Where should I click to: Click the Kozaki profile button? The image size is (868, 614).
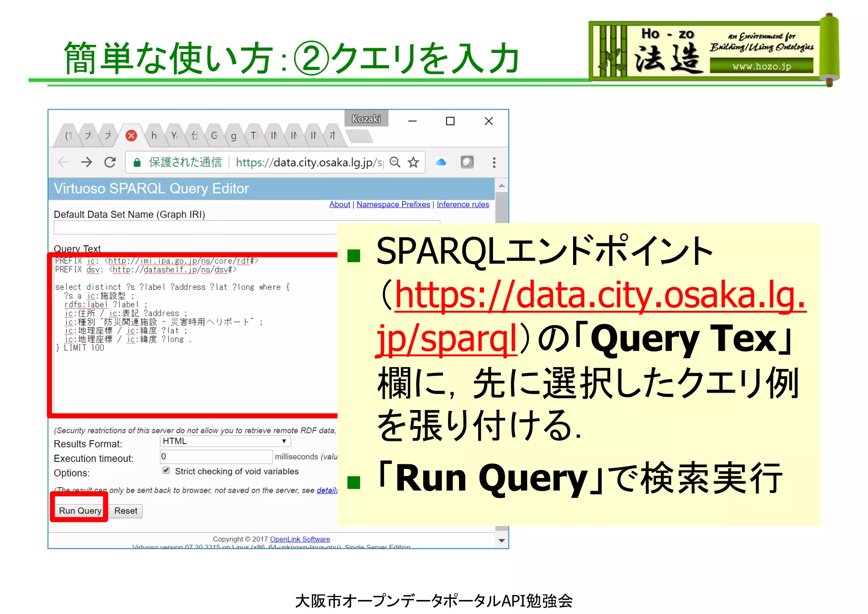[366, 119]
